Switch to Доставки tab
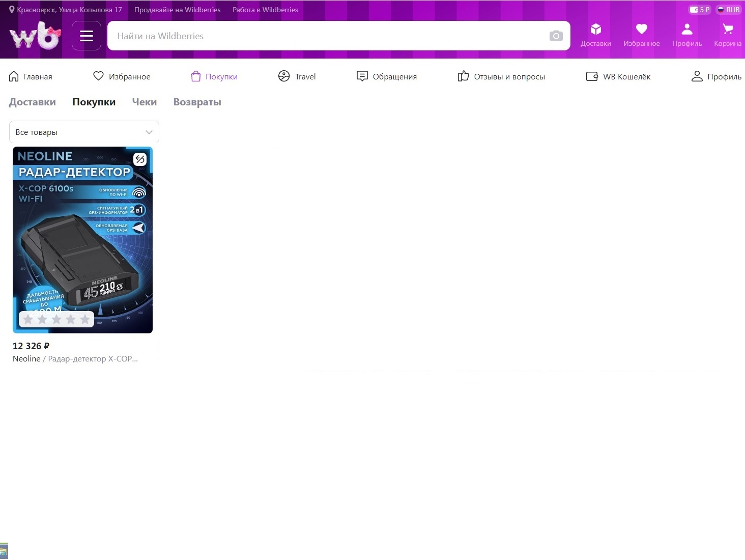 [33, 102]
